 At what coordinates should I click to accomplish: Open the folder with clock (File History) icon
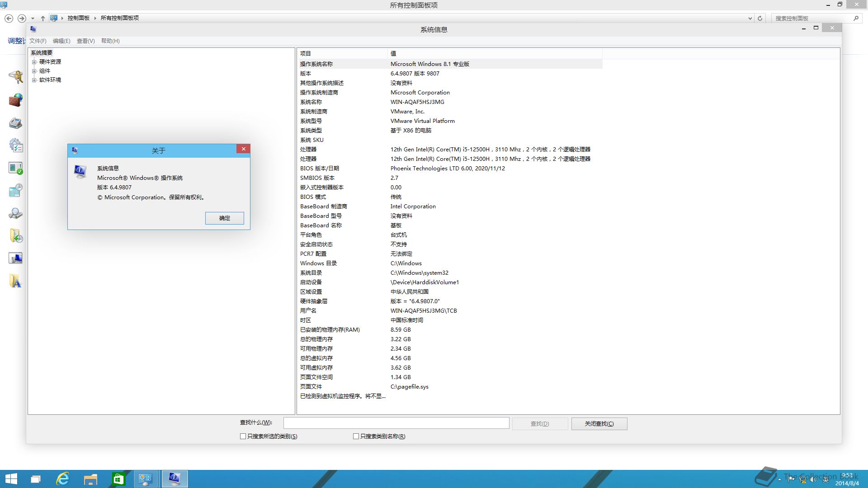click(x=16, y=236)
